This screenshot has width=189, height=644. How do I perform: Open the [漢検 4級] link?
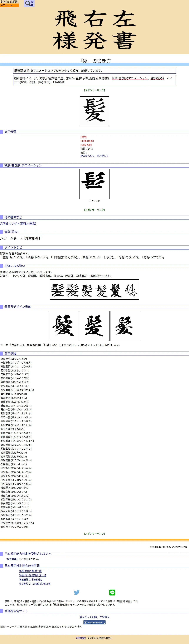coord(86,145)
